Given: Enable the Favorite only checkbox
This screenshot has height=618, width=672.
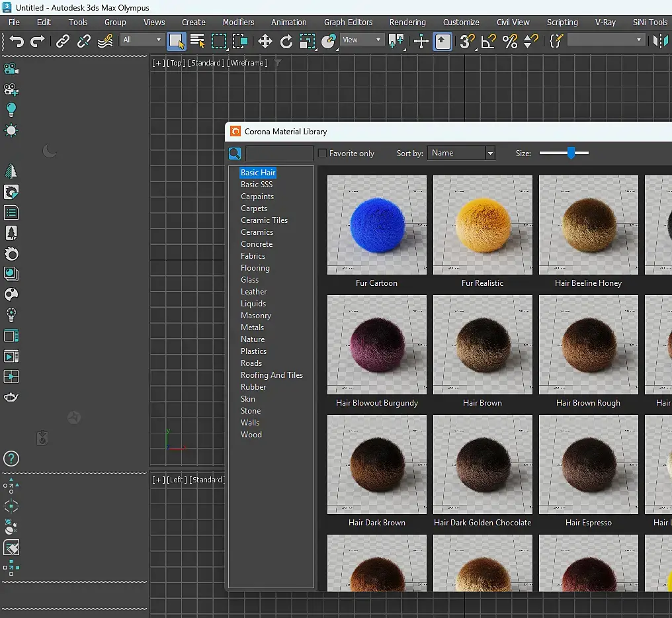Looking at the screenshot, I should [x=322, y=154].
